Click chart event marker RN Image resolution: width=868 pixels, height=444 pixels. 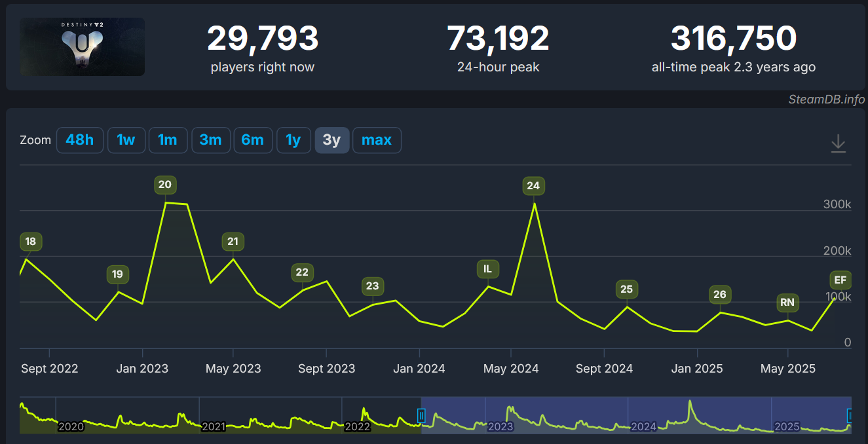pyautogui.click(x=787, y=303)
